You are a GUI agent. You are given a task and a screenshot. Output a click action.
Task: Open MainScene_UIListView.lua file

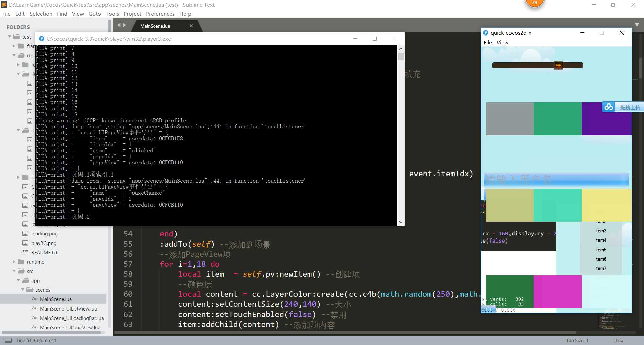click(x=68, y=309)
